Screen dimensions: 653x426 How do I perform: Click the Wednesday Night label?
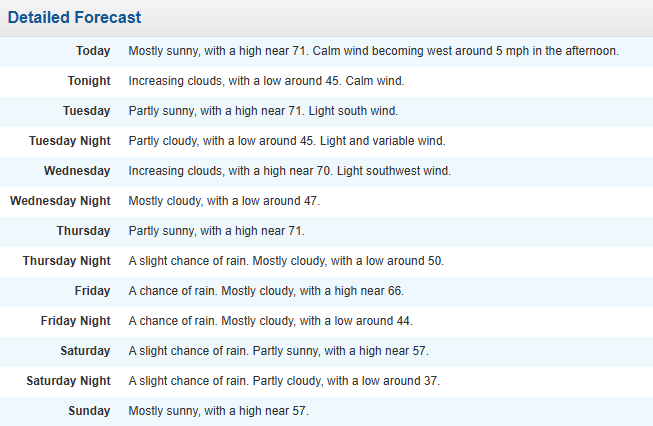pyautogui.click(x=60, y=201)
